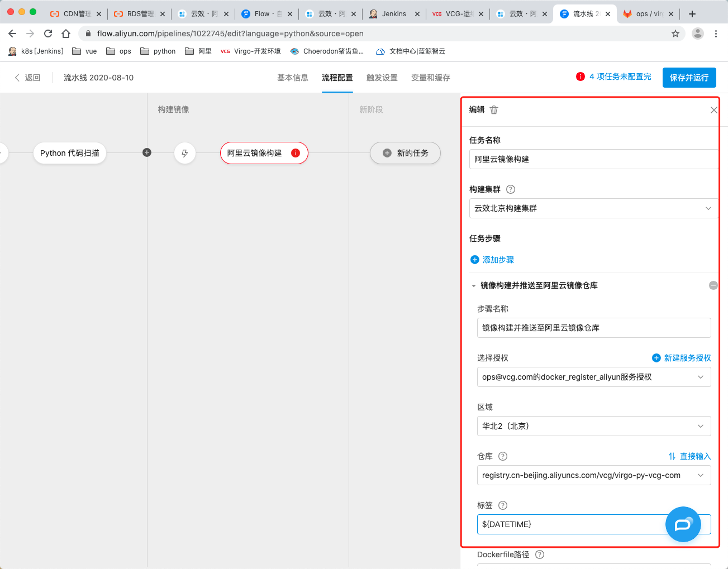Collapse the 镜像构建并推送至阿里云镜像仓库 step
This screenshot has height=569, width=728.
pos(474,286)
